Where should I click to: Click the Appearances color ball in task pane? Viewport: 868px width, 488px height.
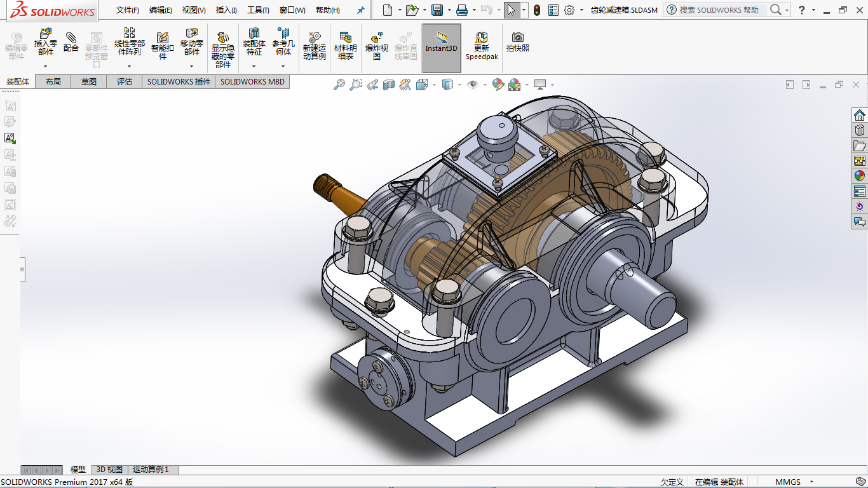[860, 176]
